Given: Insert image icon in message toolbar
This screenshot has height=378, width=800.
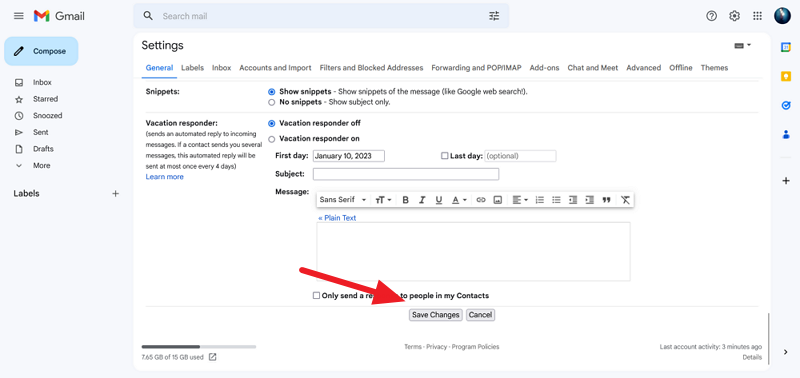Looking at the screenshot, I should 497,200.
